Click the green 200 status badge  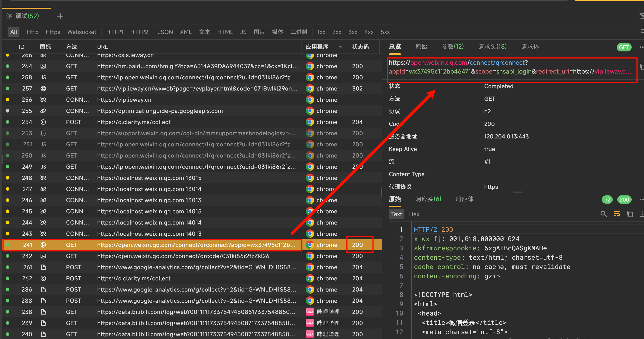624,199
